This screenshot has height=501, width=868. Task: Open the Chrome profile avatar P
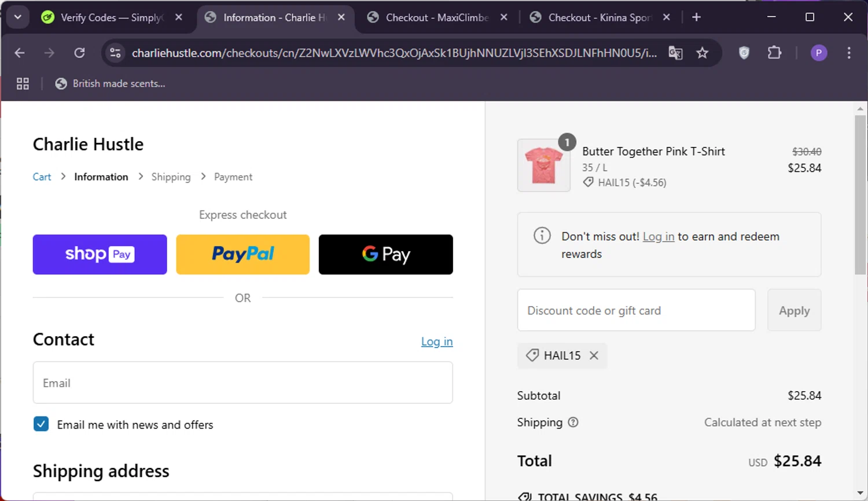click(x=818, y=53)
